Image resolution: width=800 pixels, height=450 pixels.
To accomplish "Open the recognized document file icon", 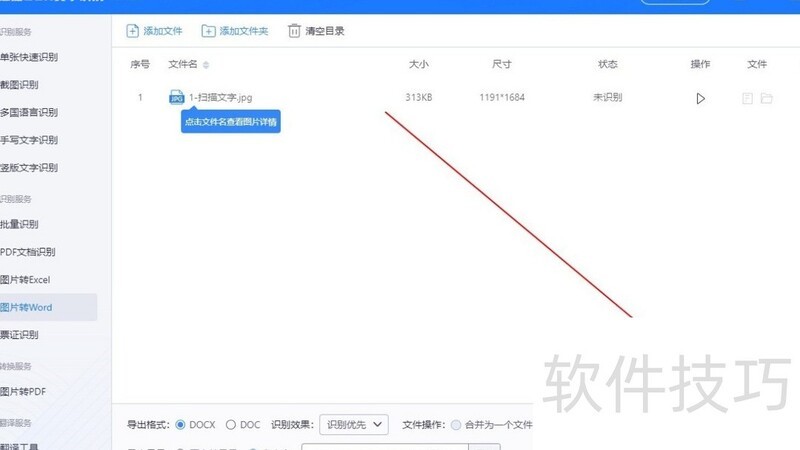I will [x=747, y=98].
